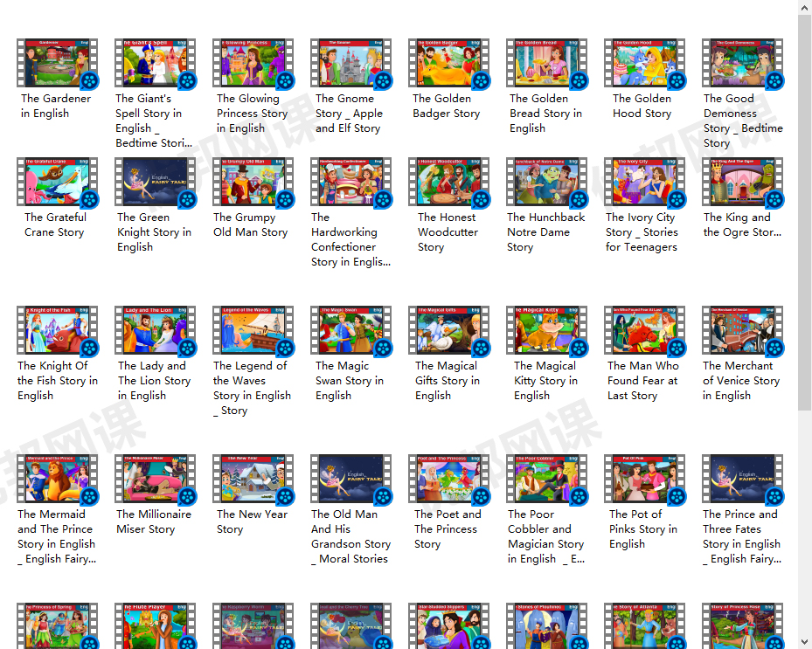Open The Giant's Spell Story video thumbnail
812x649 pixels.
click(x=155, y=63)
